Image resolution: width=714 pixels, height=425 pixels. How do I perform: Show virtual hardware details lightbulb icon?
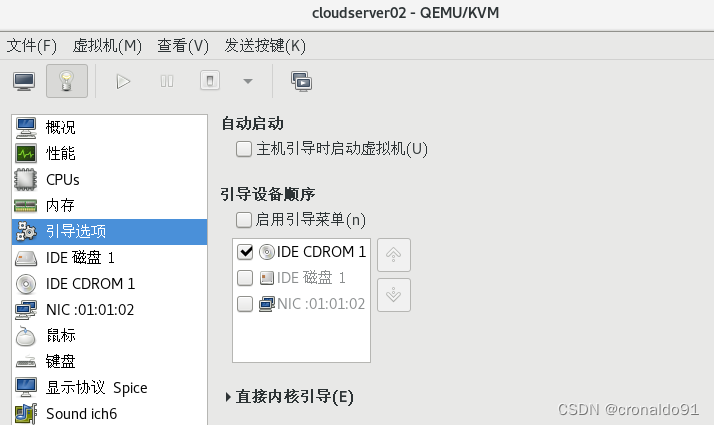(67, 81)
